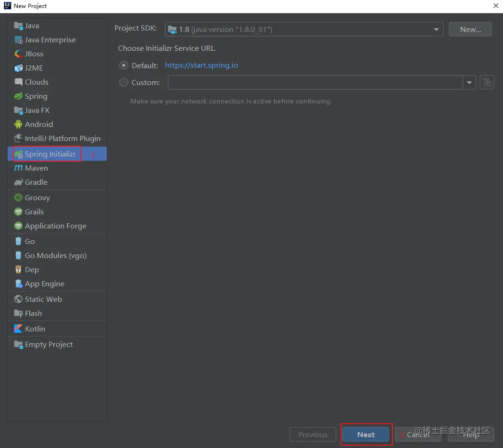
Task: Choose the JBoss icon in the list
Action: 18,54
